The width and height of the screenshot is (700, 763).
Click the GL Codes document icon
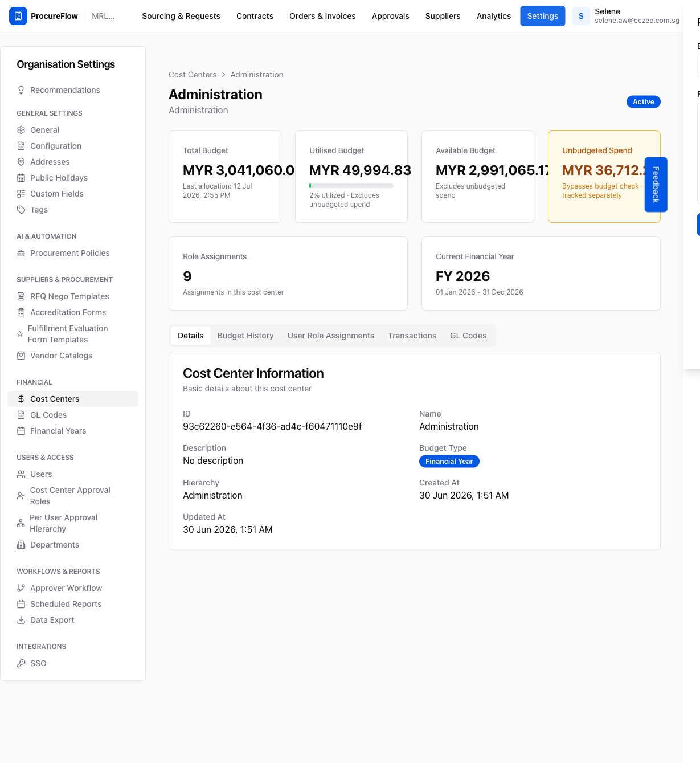[21, 415]
